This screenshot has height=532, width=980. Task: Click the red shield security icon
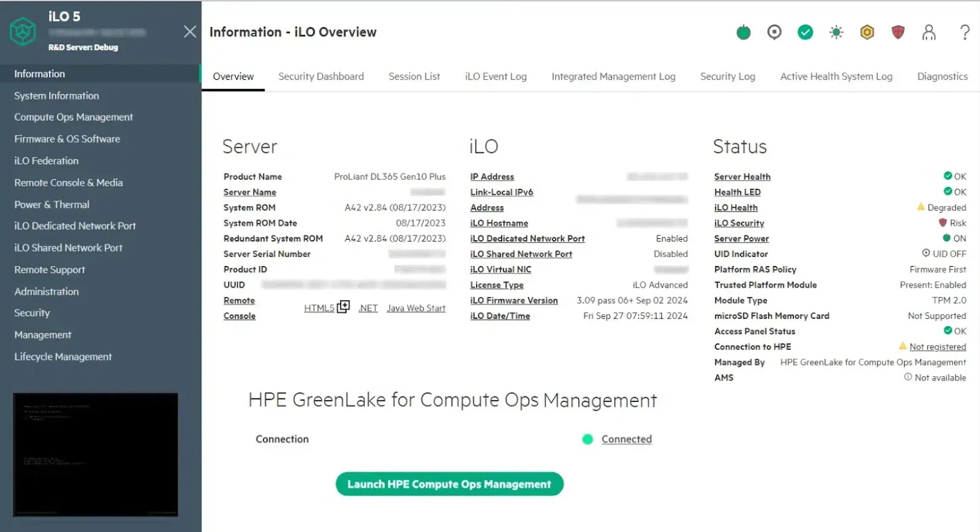898,32
